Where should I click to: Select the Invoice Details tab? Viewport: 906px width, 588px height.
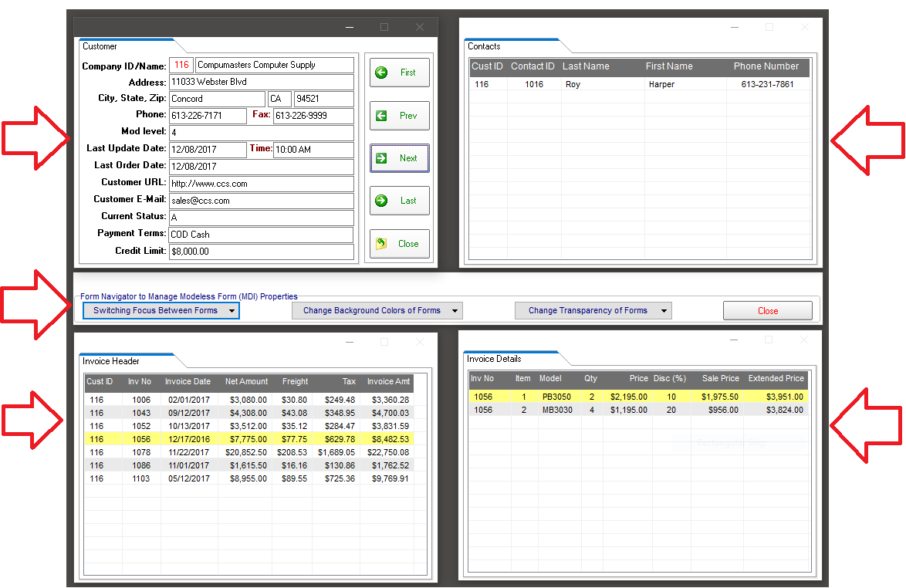[x=495, y=359]
